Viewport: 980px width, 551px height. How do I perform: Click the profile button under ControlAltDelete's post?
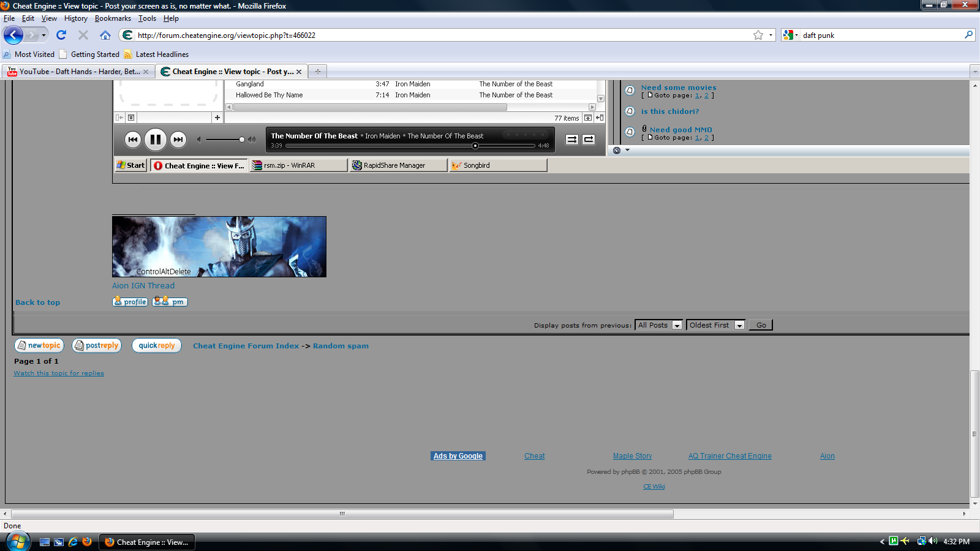click(x=130, y=301)
